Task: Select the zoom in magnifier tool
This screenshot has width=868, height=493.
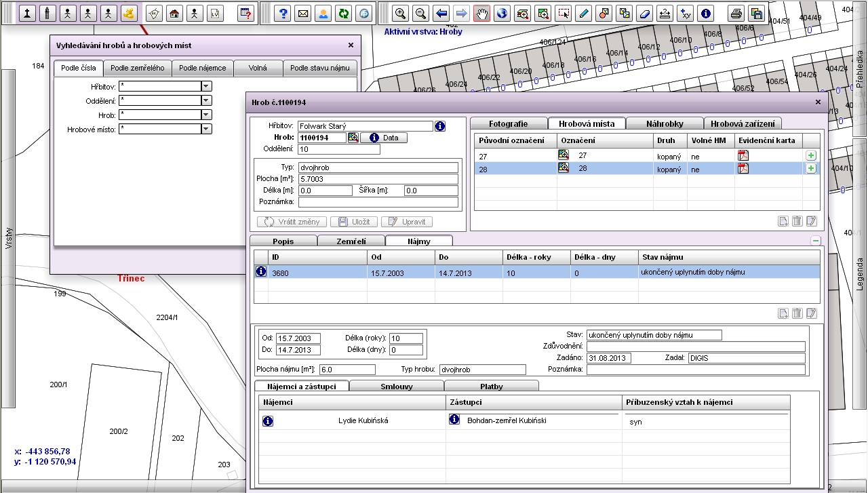Action: pos(401,14)
